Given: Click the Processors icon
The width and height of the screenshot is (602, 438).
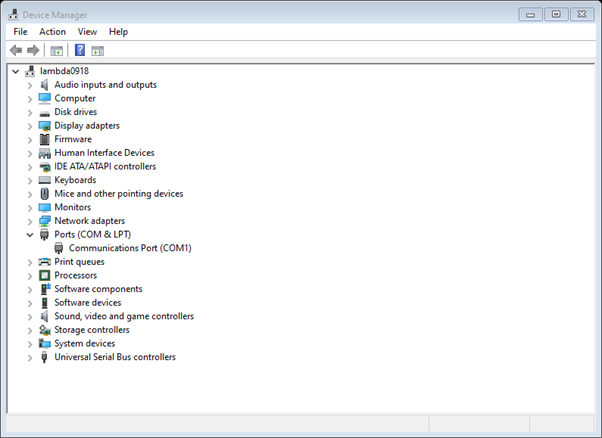Looking at the screenshot, I should tap(45, 275).
